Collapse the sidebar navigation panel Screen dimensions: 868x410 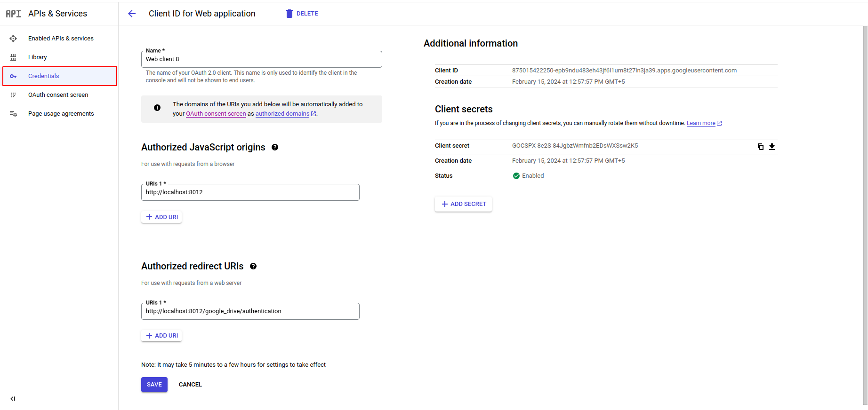click(x=13, y=399)
